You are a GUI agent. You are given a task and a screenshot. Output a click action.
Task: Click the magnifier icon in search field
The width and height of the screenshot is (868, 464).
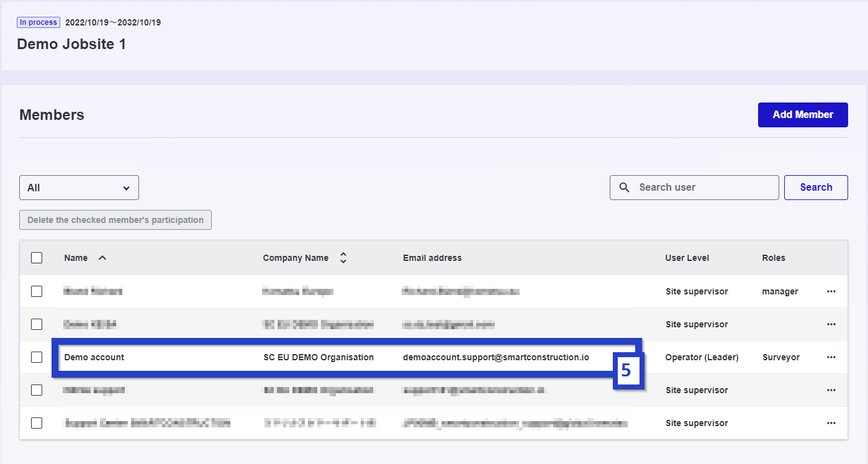624,188
